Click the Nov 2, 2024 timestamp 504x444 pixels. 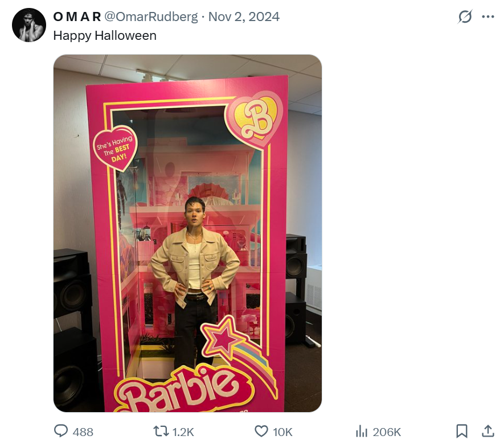pyautogui.click(x=244, y=17)
